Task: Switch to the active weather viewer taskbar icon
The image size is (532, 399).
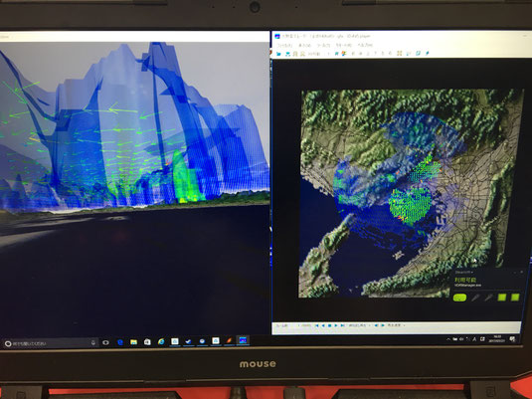Action: coord(243,340)
